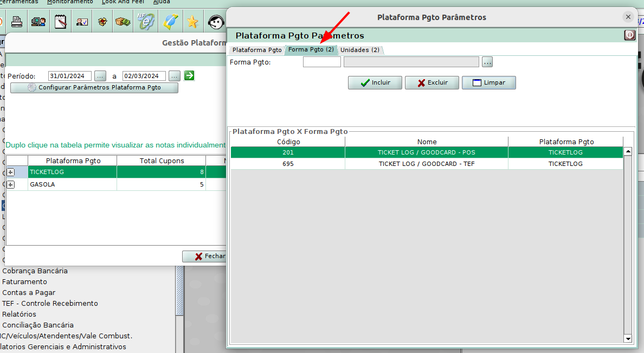Expand the GASOLA row
Screen dimensions: 644x353
[11, 185]
